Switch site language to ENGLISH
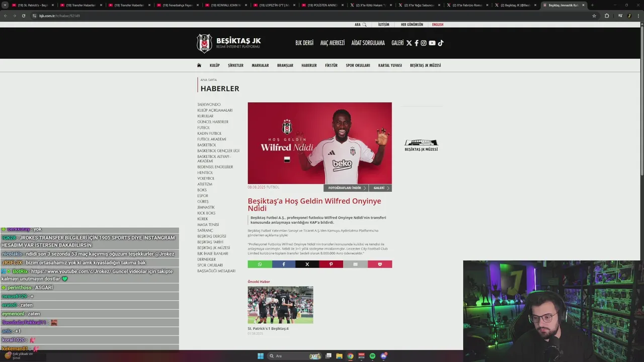Image resolution: width=644 pixels, height=362 pixels. (438, 25)
